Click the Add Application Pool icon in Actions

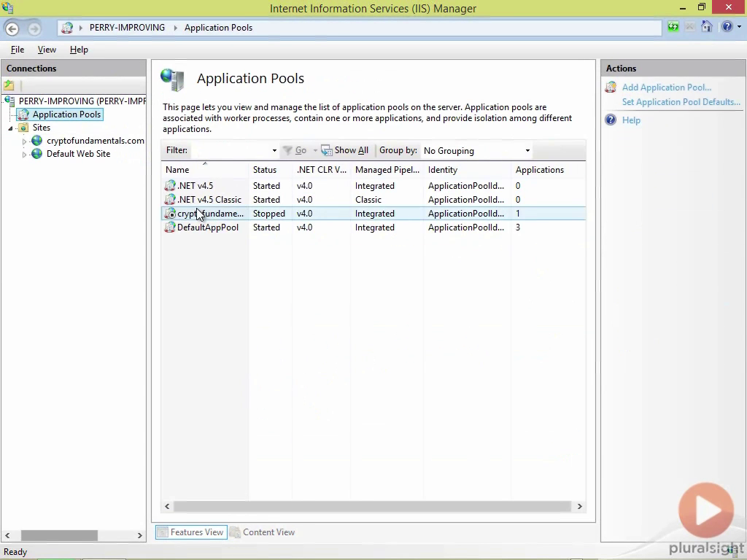(611, 87)
